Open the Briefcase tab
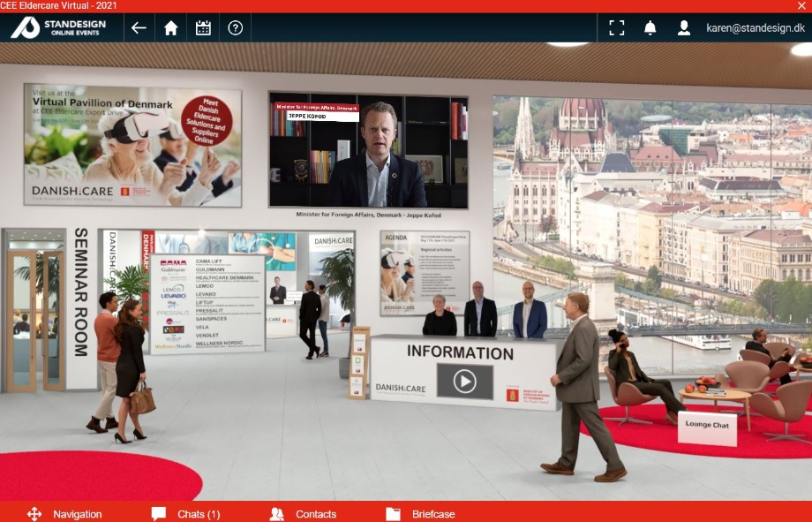This screenshot has width=812, height=522. point(420,514)
